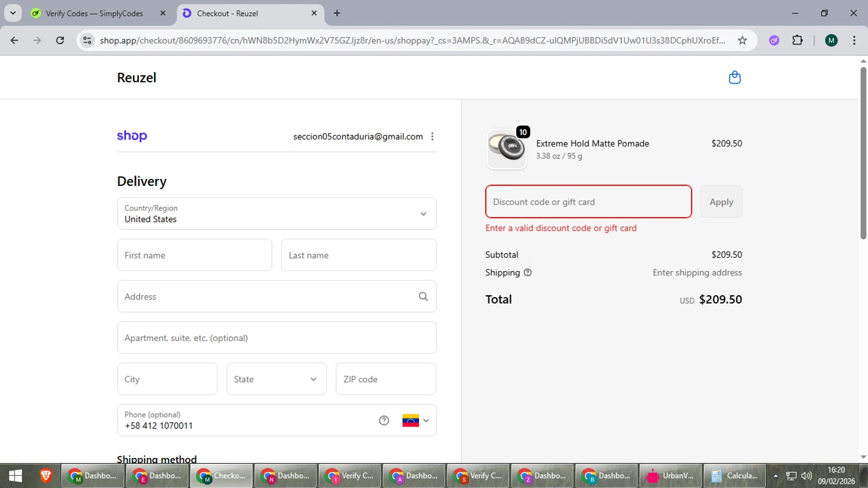Click the City input field
This screenshot has width=868, height=488.
click(167, 379)
